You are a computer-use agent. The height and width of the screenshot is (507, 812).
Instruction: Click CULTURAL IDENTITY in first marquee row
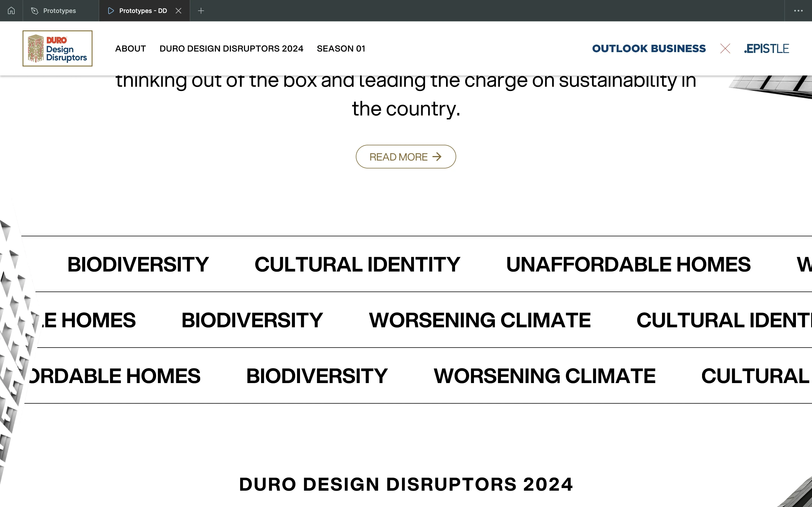[x=357, y=264]
